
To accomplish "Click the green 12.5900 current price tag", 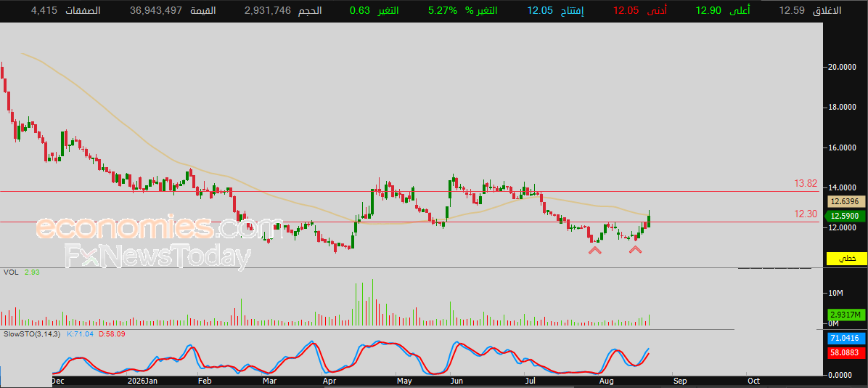I will [x=846, y=216].
